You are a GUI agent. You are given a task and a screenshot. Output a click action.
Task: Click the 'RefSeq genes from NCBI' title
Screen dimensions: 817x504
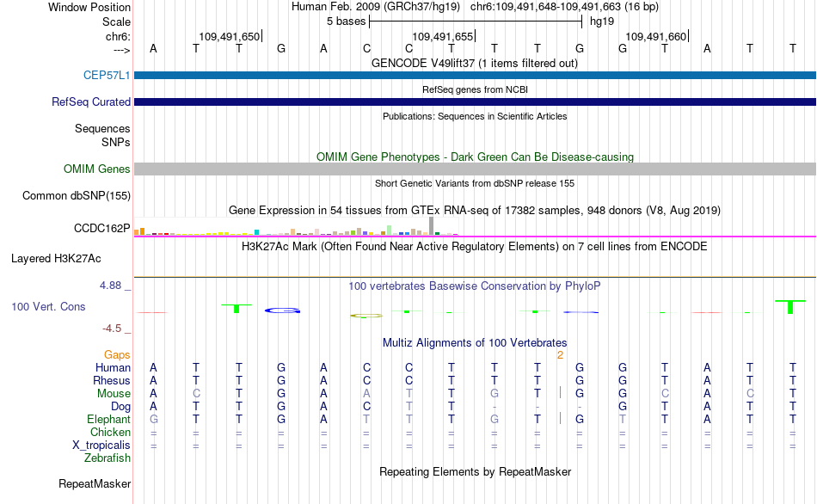point(475,89)
